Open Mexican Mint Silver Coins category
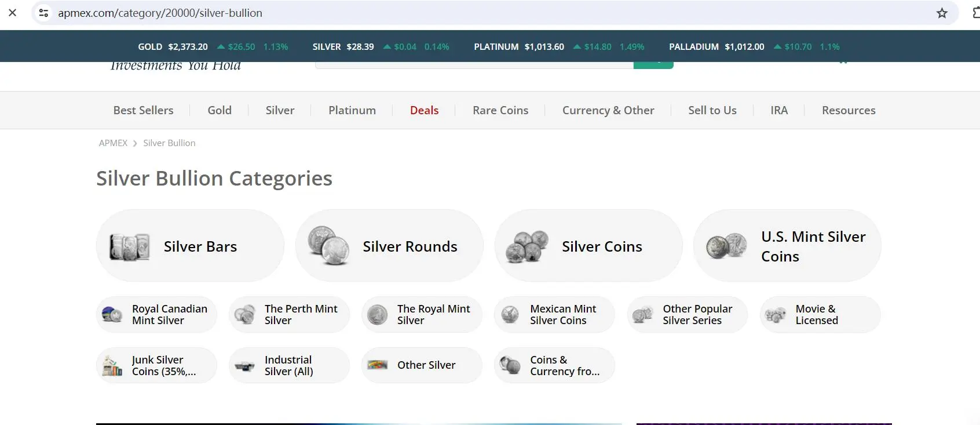 554,315
